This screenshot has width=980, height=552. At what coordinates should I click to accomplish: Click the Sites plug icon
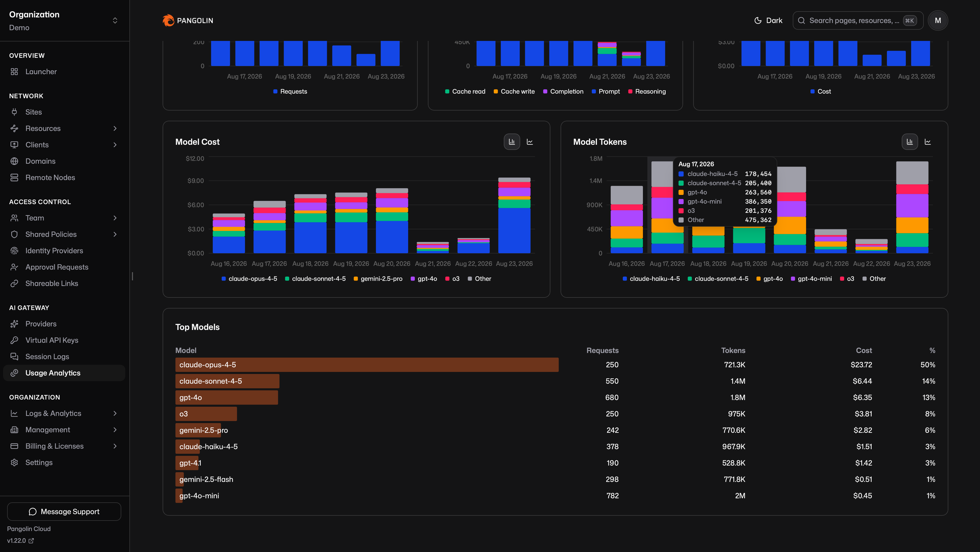pyautogui.click(x=15, y=112)
